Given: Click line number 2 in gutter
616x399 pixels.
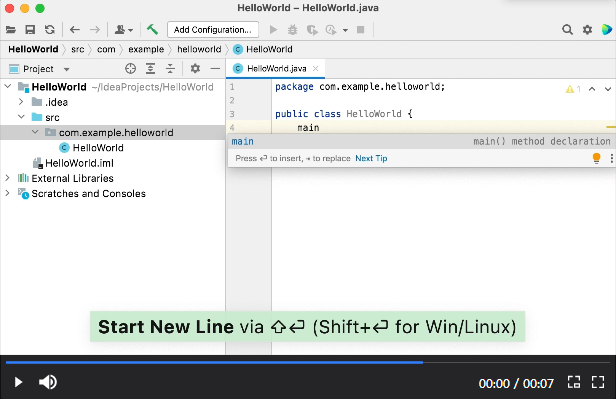Looking at the screenshot, I should (x=232, y=101).
